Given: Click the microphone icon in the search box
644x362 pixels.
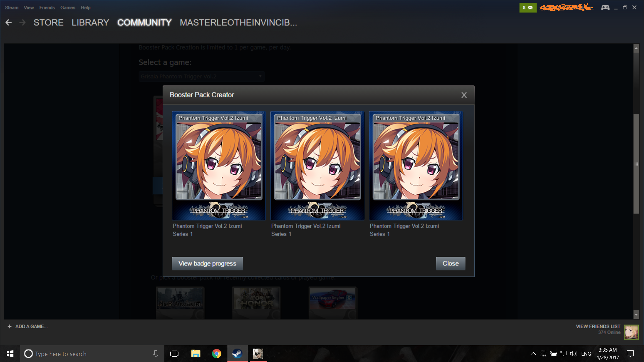Looking at the screenshot, I should (156, 354).
